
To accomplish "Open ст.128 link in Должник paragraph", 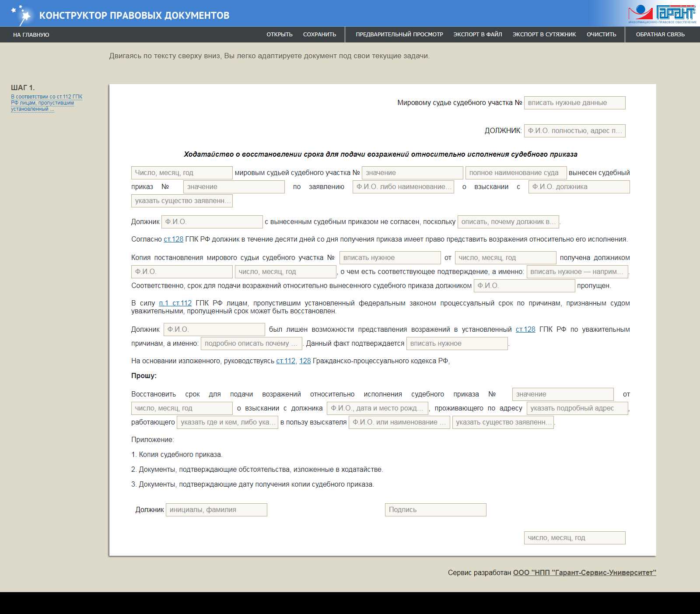I will pos(525,330).
